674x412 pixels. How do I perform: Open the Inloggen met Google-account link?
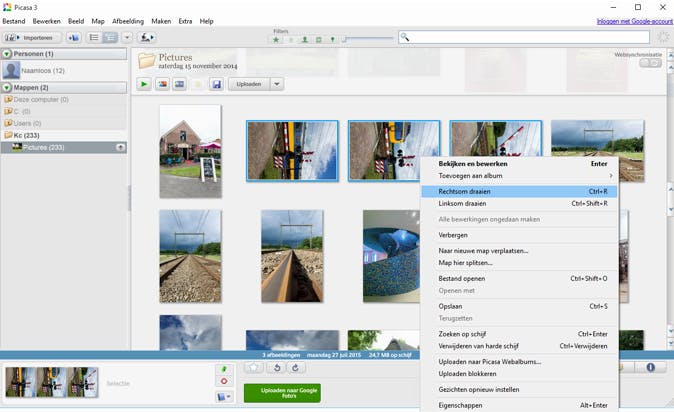tap(634, 21)
